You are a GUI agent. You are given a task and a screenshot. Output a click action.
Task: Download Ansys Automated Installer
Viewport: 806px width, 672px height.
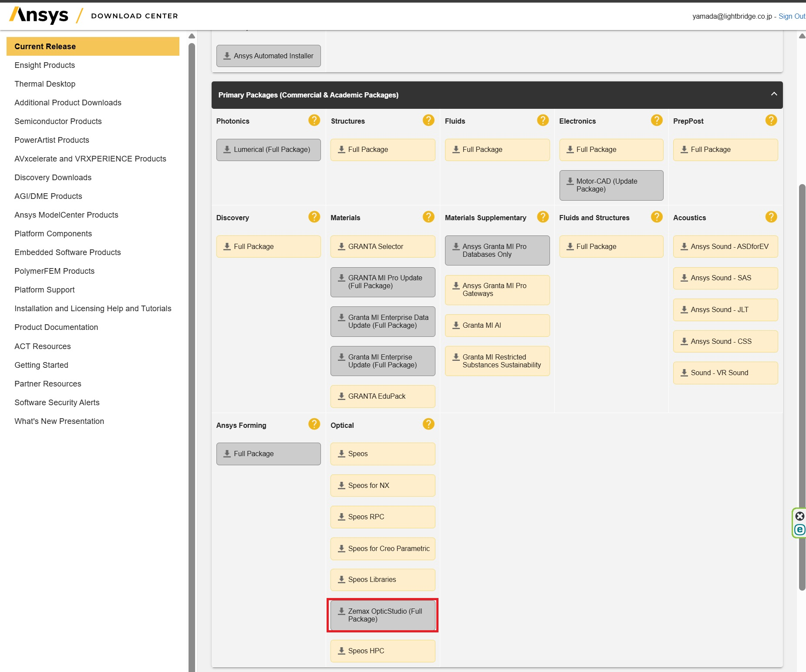tap(269, 56)
